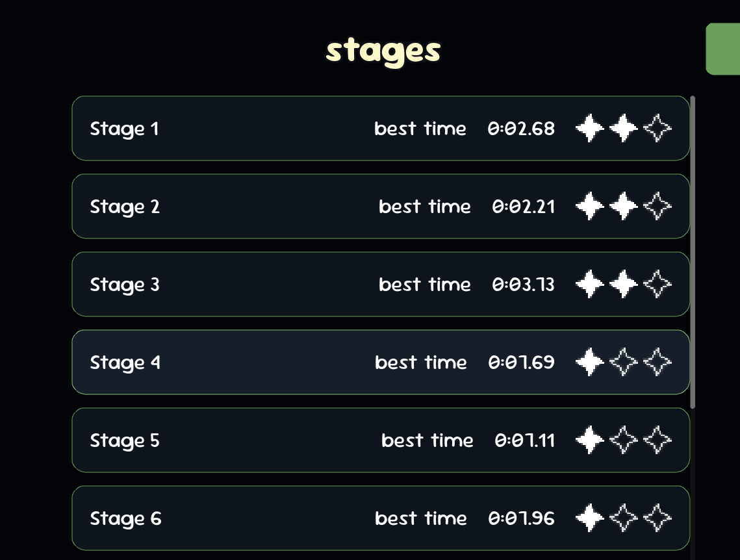This screenshot has height=560, width=740.
Task: Click the empty third star on Stage 6
Action: pos(657,518)
